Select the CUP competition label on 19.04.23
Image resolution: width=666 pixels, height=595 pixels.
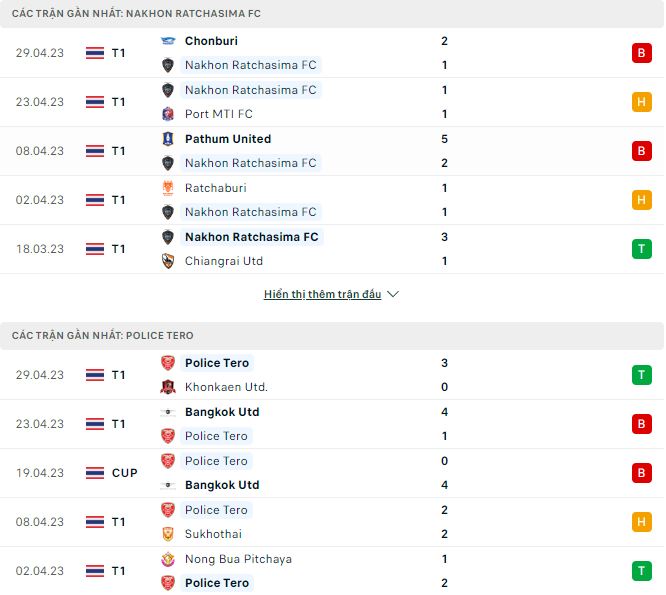[x=124, y=473]
